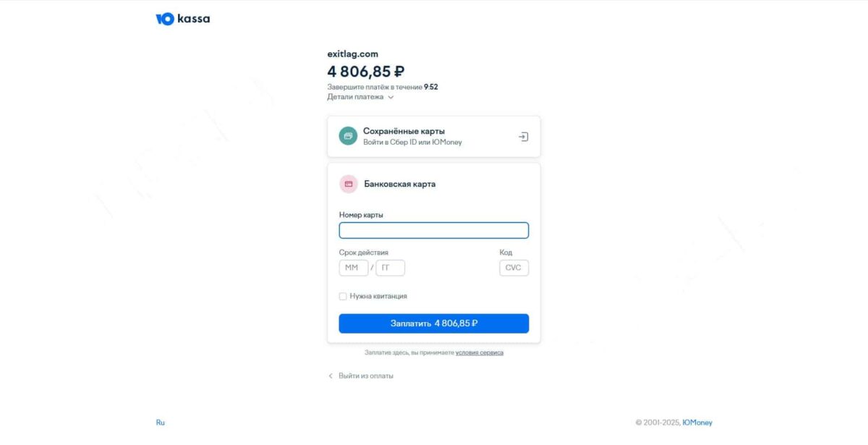The image size is (868, 445).
Task: Click the CVC code field
Action: tap(514, 268)
